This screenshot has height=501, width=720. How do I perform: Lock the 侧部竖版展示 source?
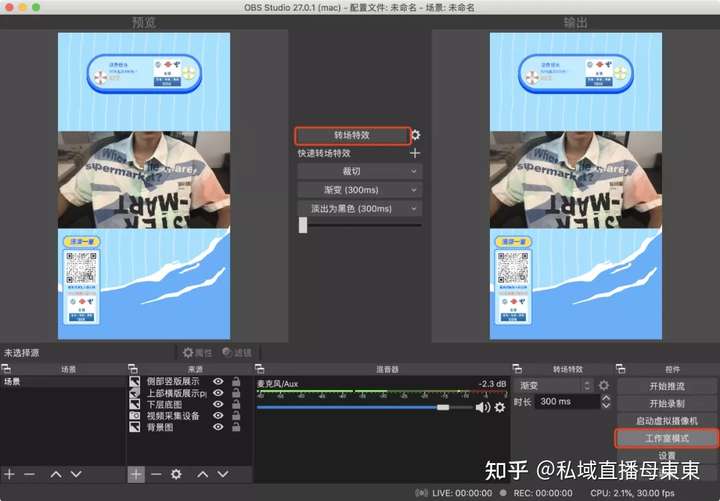(x=236, y=382)
